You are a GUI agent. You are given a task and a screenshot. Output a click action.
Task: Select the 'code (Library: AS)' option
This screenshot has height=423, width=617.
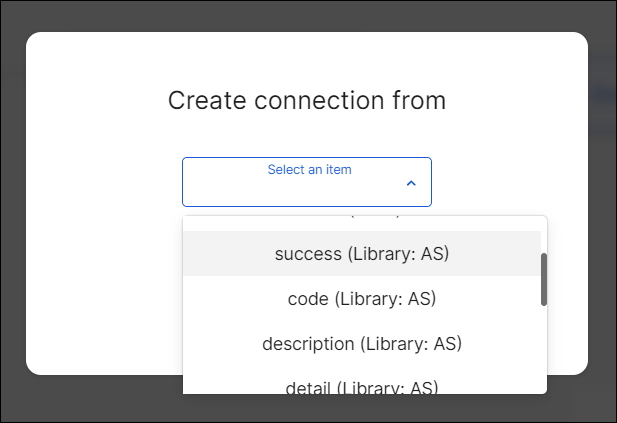coord(361,299)
